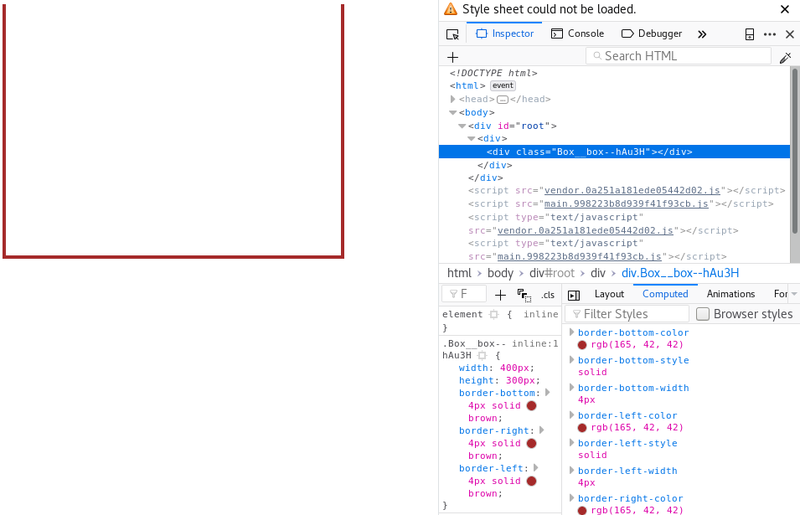Toggle the .cls class panel
Screen dimensions: 800x515
click(x=547, y=295)
